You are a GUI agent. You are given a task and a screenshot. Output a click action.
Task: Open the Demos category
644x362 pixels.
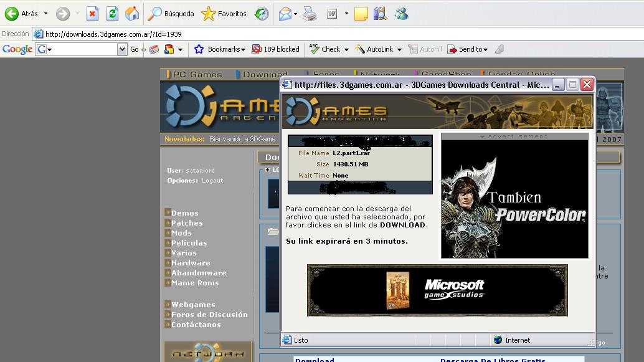click(x=184, y=213)
